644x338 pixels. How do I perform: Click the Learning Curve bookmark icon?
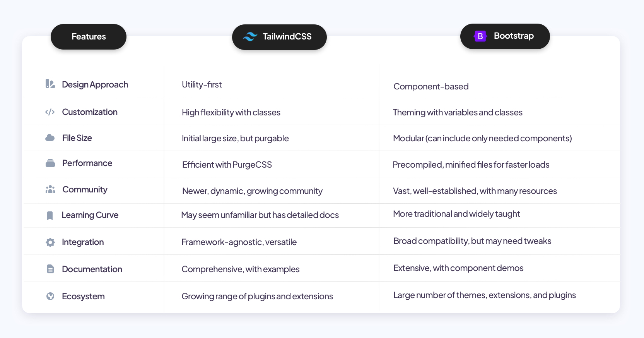point(50,215)
